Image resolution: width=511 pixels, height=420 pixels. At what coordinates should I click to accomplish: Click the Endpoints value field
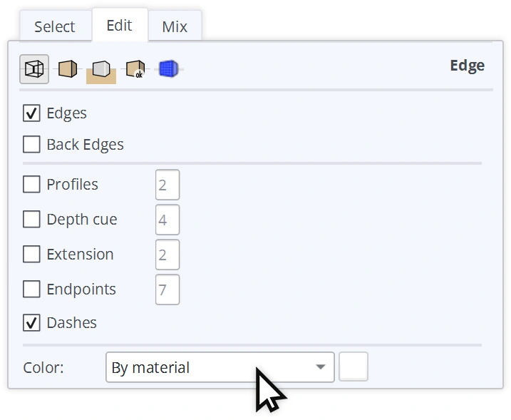[167, 290]
